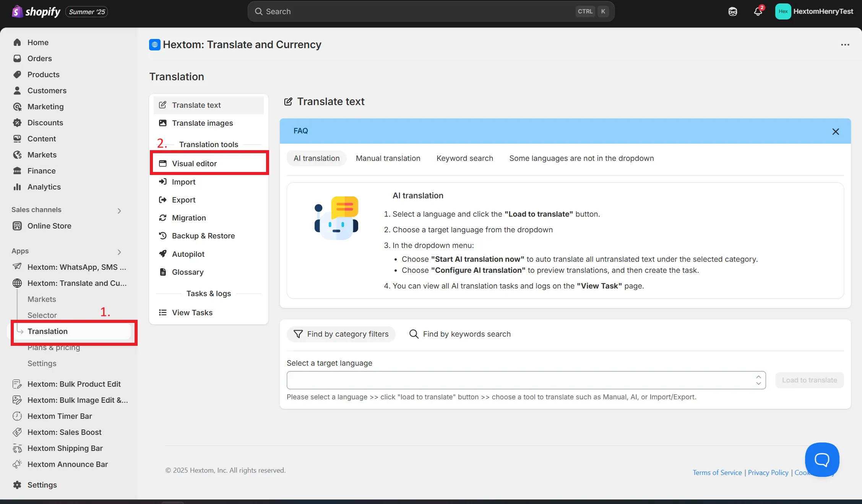862x504 pixels.
Task: Click the Content image icon
Action: (x=17, y=139)
